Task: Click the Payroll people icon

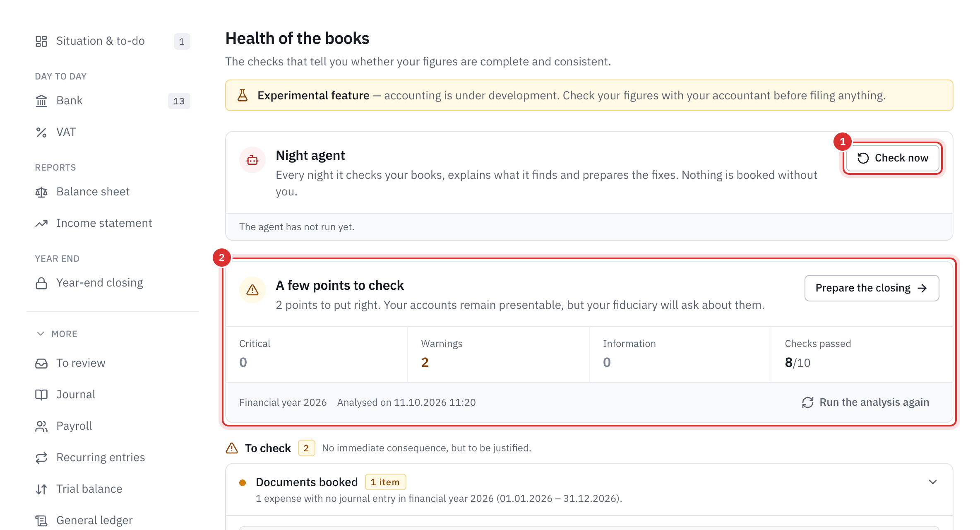Action: point(41,426)
